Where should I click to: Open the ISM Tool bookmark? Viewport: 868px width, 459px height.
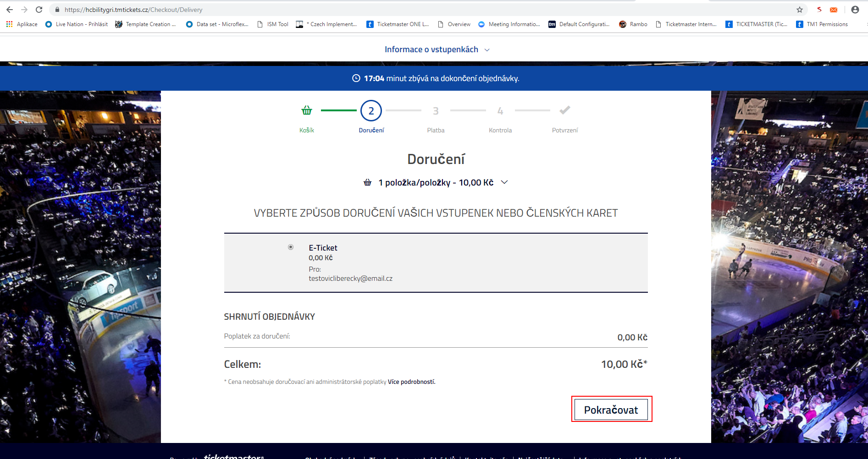point(273,24)
